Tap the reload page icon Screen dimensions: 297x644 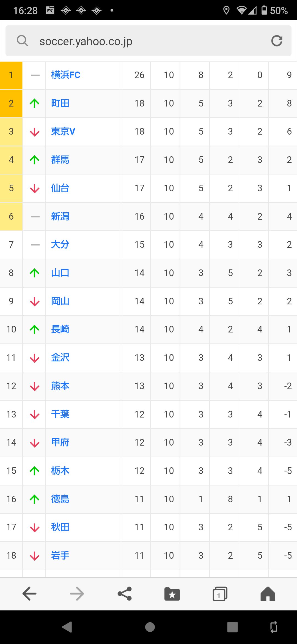[277, 41]
